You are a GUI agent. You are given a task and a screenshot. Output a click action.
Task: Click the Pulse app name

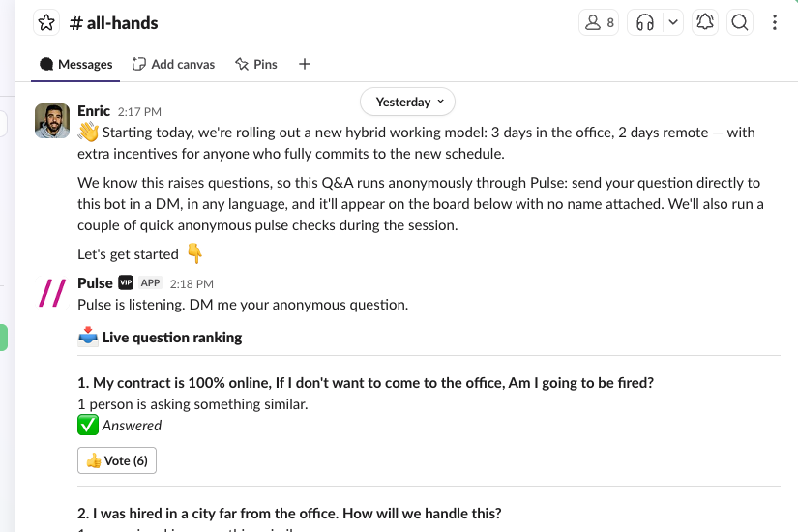(x=95, y=283)
